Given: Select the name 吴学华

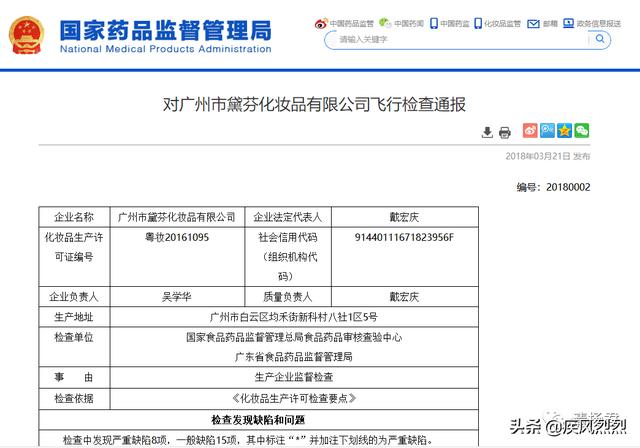Looking at the screenshot, I should 177,297.
